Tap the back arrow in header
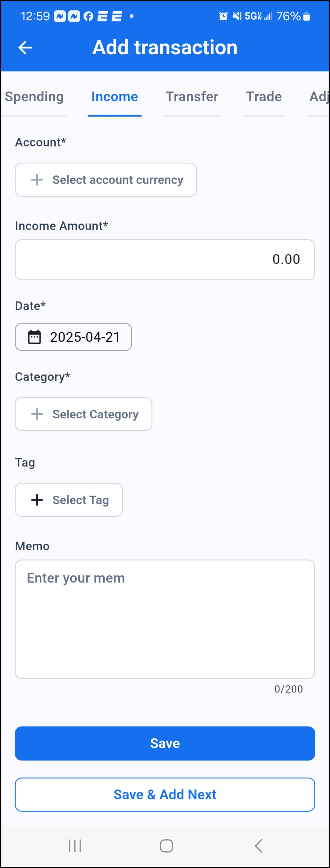Screen dimensions: 330x868 click(25, 47)
